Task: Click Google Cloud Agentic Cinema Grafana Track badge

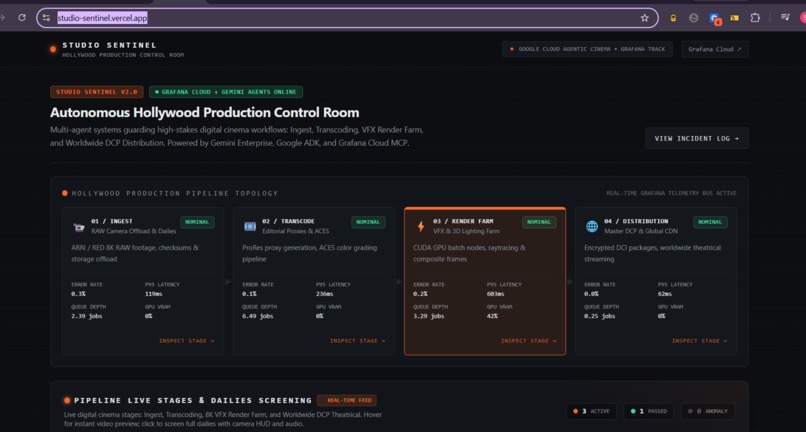Action: click(587, 49)
